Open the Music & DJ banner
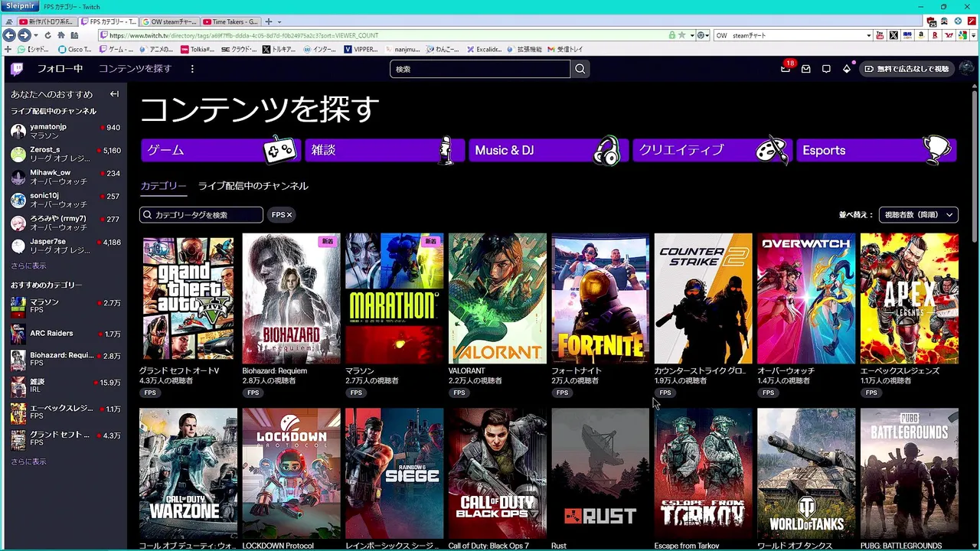 click(x=547, y=150)
